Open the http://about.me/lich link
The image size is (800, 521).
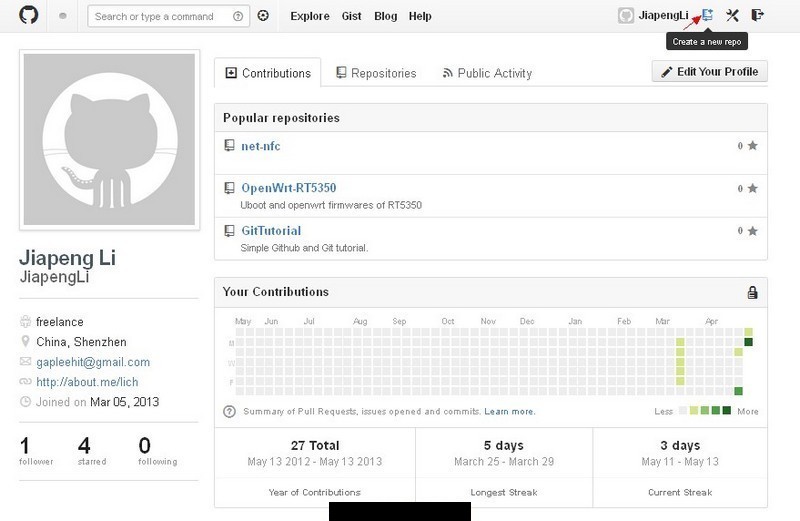click(87, 382)
